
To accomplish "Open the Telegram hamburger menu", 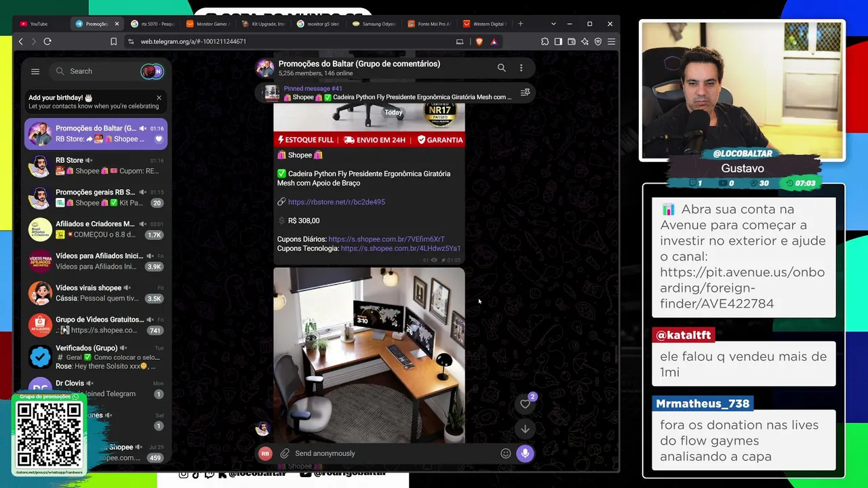I will (35, 71).
